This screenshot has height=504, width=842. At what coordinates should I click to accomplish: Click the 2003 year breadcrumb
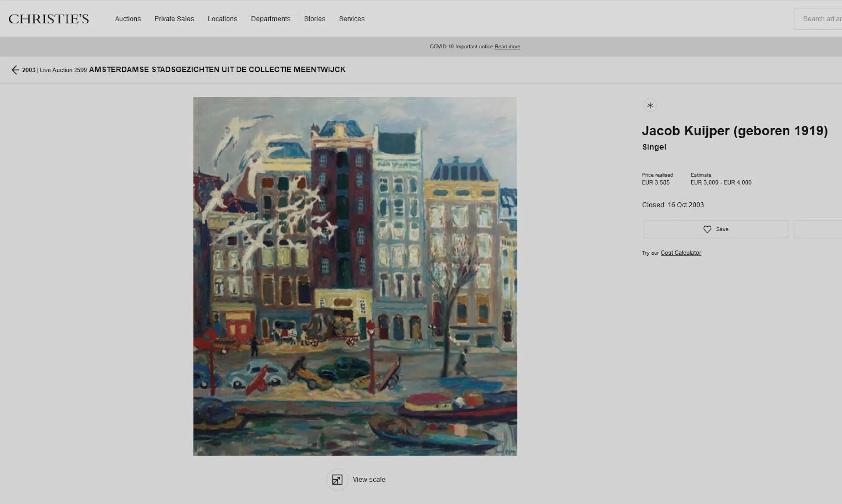(28, 70)
